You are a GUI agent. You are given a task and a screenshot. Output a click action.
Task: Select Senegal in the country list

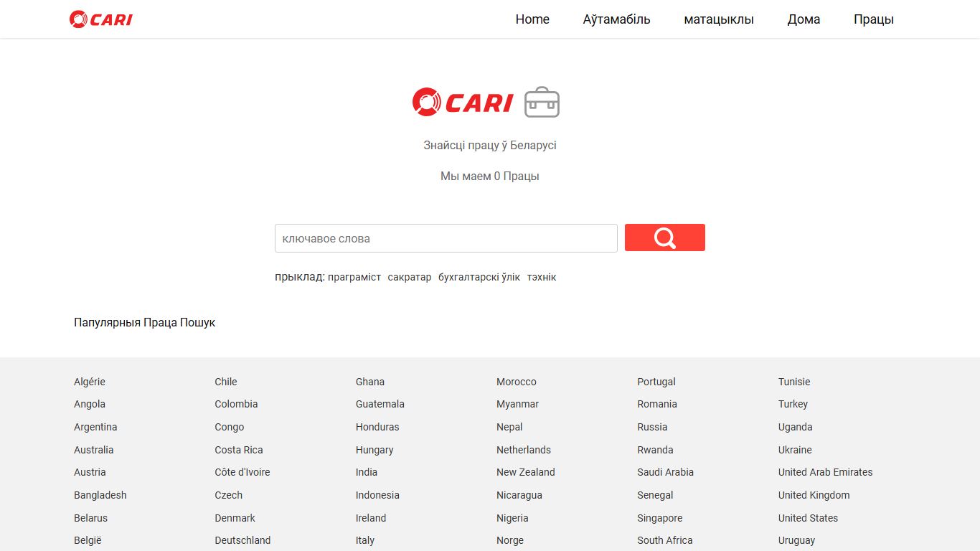coord(655,495)
